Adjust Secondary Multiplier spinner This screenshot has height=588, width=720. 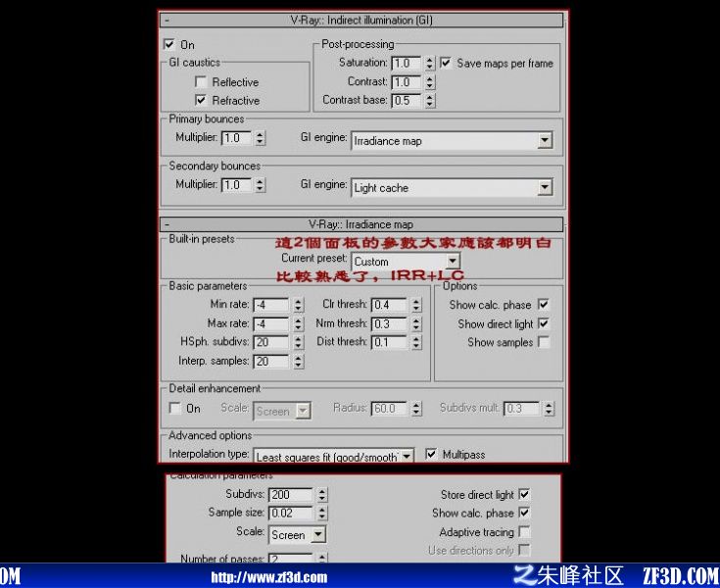[x=260, y=184]
